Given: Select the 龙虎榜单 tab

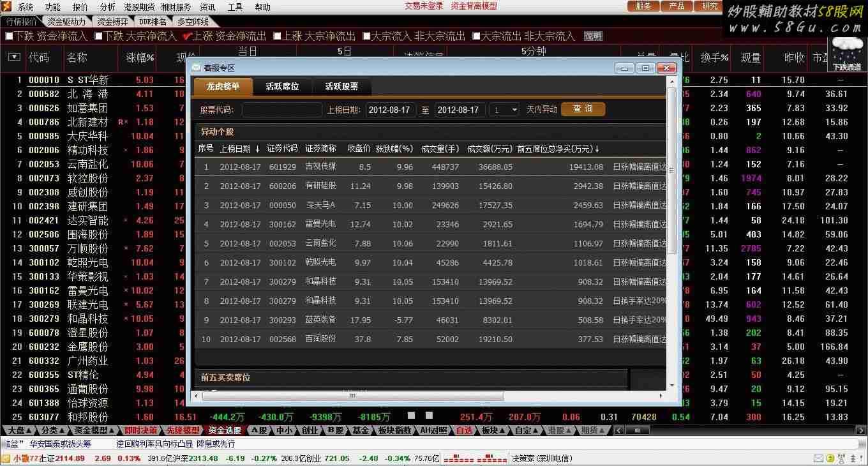Looking at the screenshot, I should click(223, 87).
